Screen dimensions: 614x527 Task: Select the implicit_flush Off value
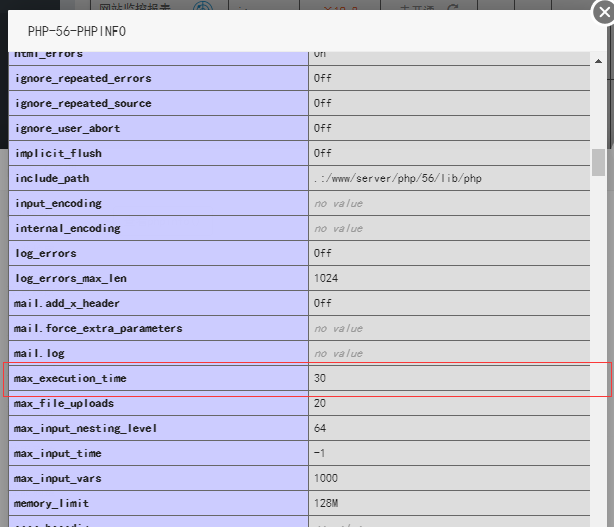[322, 154]
